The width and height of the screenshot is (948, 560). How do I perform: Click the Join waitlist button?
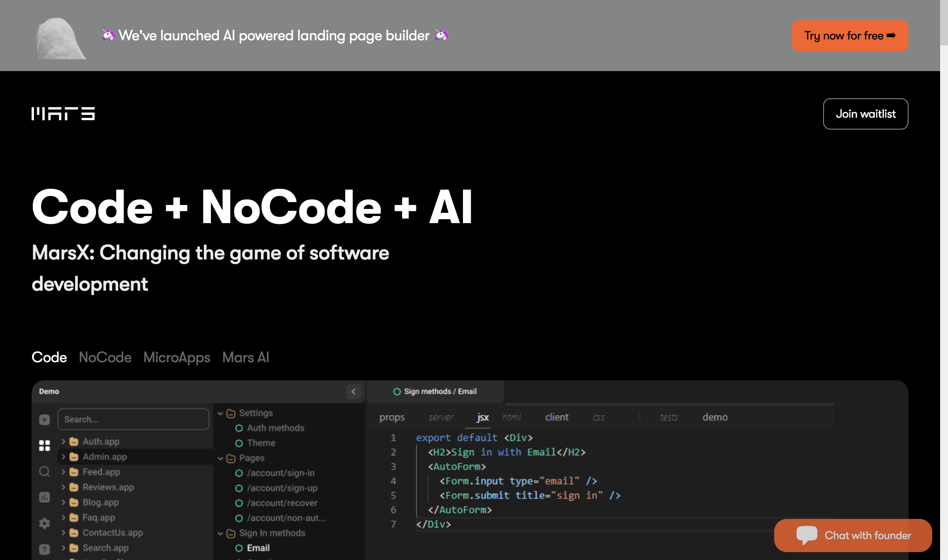click(865, 114)
